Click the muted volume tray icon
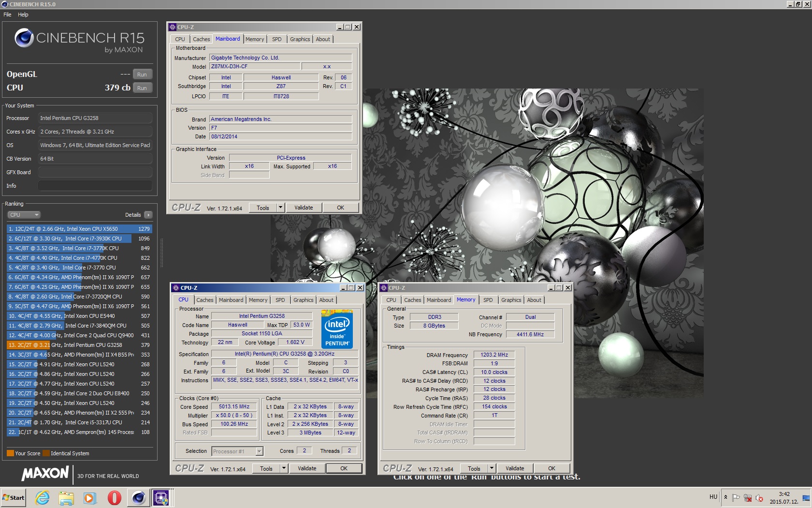The height and width of the screenshot is (508, 812). point(759,497)
